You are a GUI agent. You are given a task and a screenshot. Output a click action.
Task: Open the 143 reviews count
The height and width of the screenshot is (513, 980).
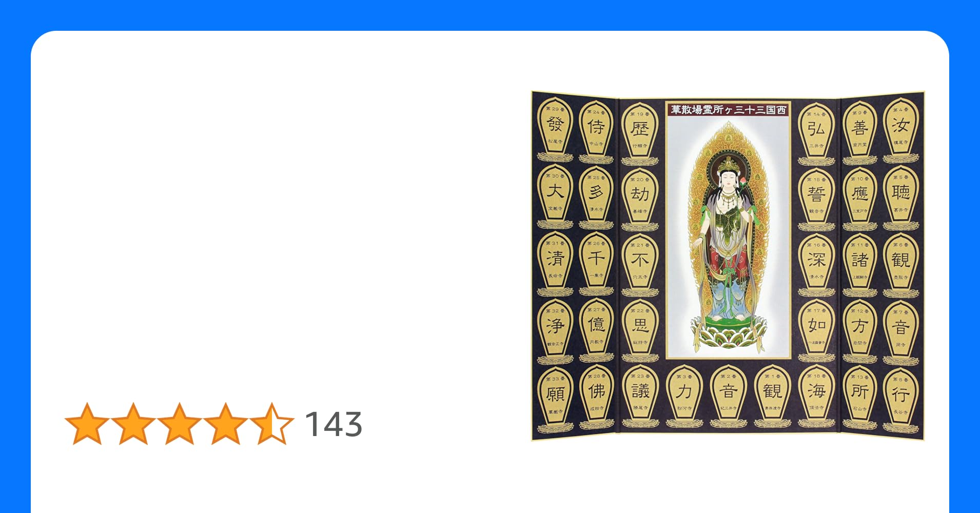click(x=334, y=425)
